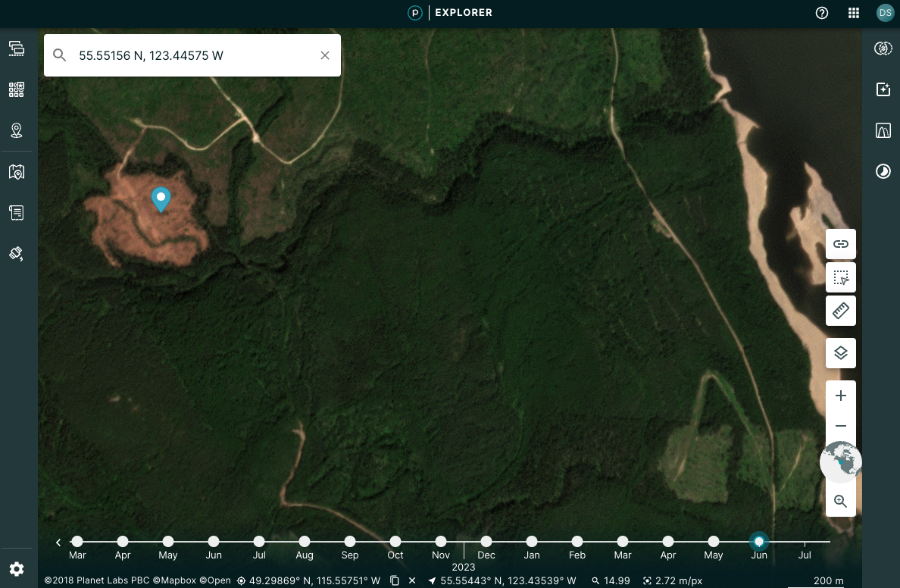Click the blue location pin on the map
The image size is (900, 588).
(161, 199)
